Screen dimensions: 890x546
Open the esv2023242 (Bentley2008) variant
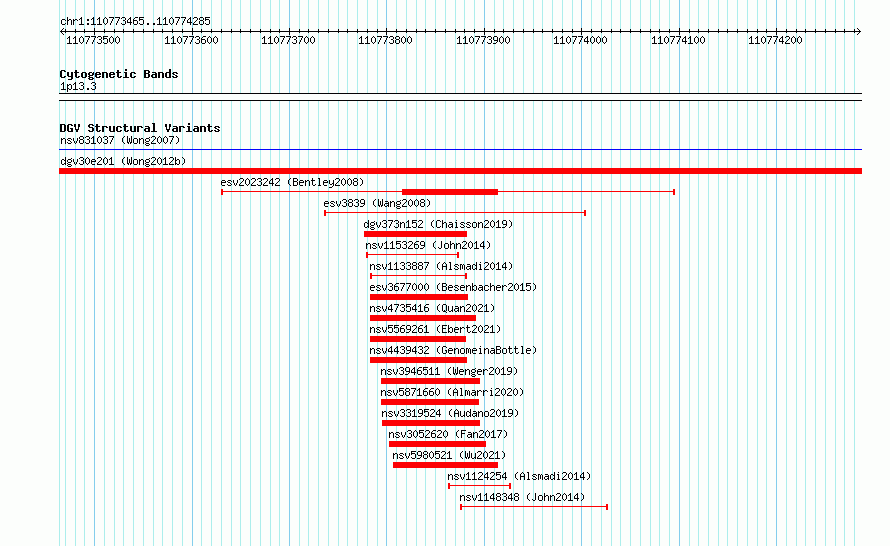coord(292,182)
